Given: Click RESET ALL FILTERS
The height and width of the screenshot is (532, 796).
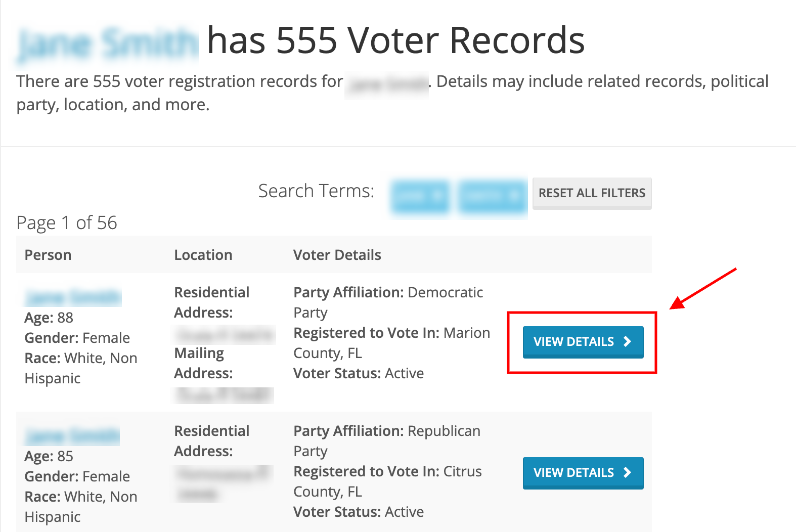Looking at the screenshot, I should click(x=592, y=193).
